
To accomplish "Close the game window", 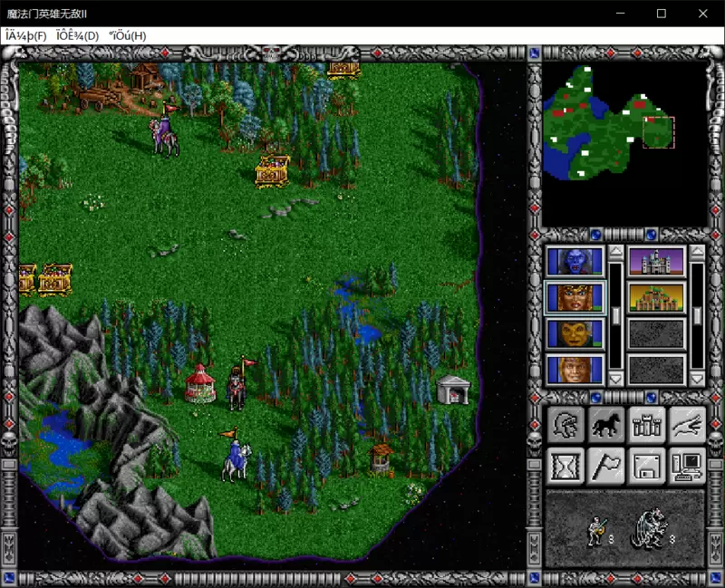I will pos(703,14).
